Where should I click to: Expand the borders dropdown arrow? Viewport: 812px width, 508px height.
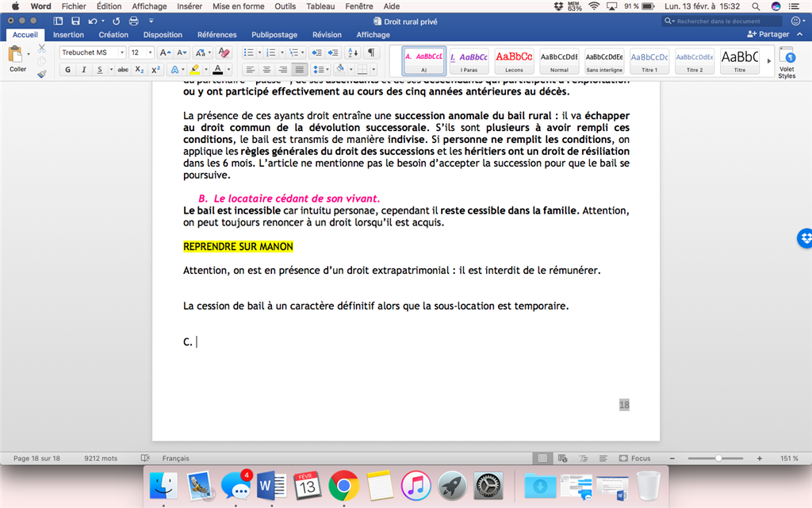click(x=373, y=70)
